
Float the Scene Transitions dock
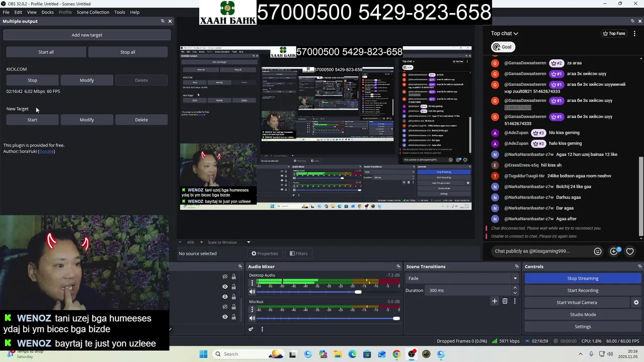click(x=516, y=266)
